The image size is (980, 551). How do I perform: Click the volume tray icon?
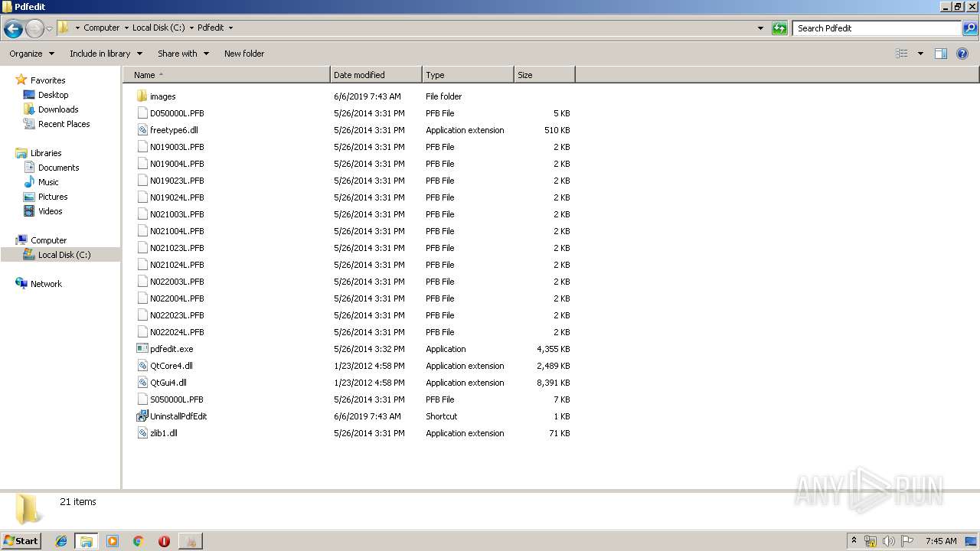point(888,541)
